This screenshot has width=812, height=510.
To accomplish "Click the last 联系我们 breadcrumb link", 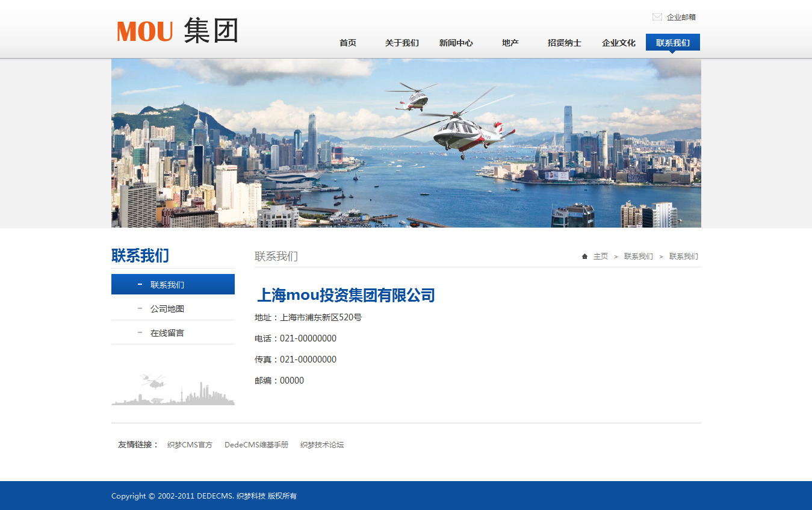I will (684, 257).
